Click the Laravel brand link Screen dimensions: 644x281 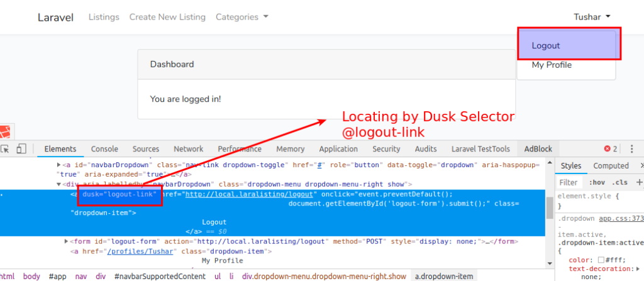pyautogui.click(x=55, y=17)
